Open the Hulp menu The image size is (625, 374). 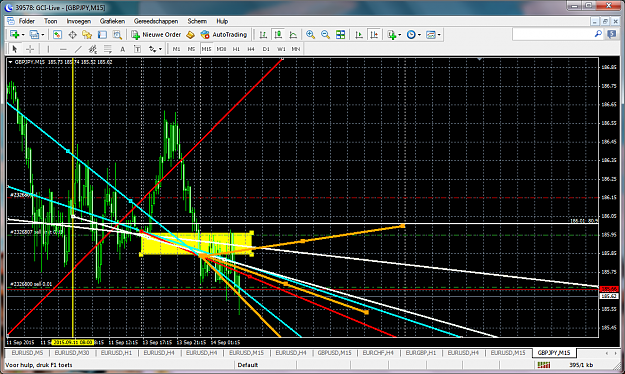tap(222, 21)
